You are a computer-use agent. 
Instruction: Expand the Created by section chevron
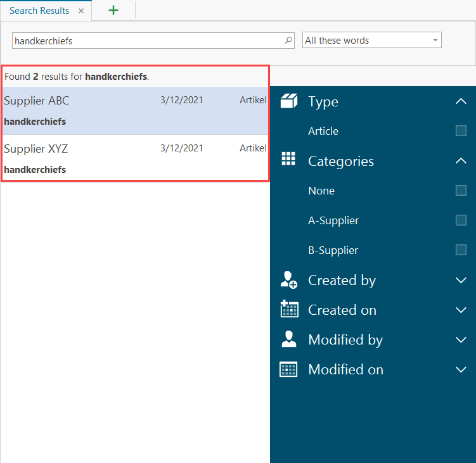461,280
